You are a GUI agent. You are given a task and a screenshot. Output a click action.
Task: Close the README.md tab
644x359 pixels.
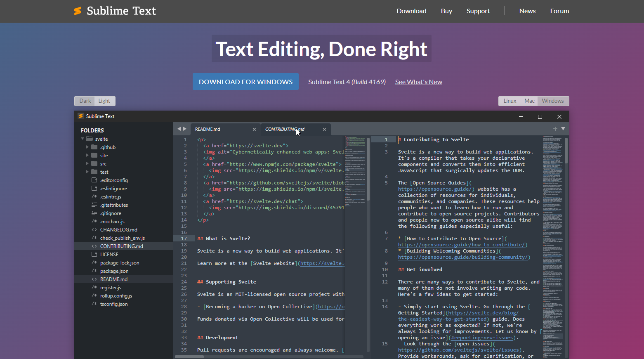coord(254,130)
